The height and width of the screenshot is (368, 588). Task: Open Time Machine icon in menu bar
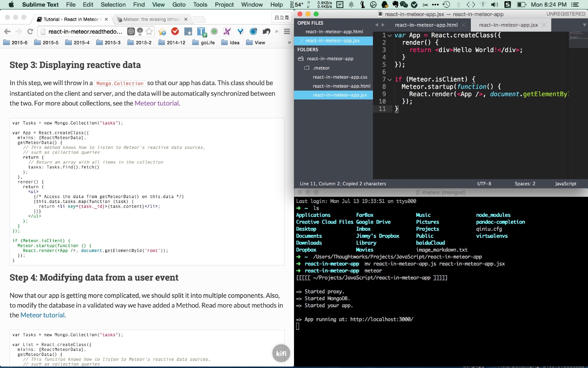pos(446,5)
